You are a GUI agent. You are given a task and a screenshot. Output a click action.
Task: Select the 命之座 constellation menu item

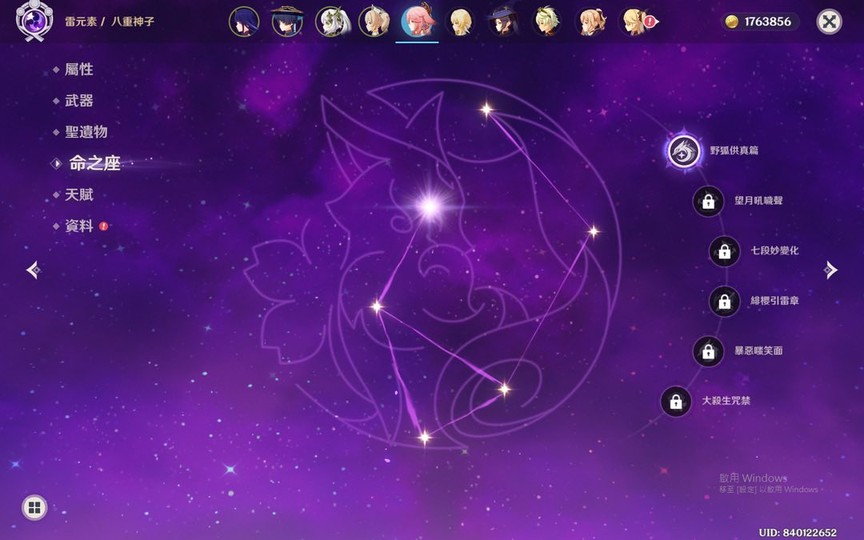[x=94, y=163]
